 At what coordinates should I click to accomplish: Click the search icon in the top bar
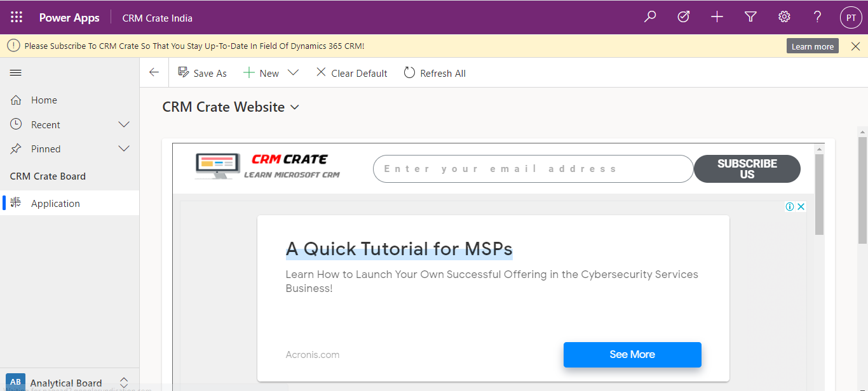[649, 17]
